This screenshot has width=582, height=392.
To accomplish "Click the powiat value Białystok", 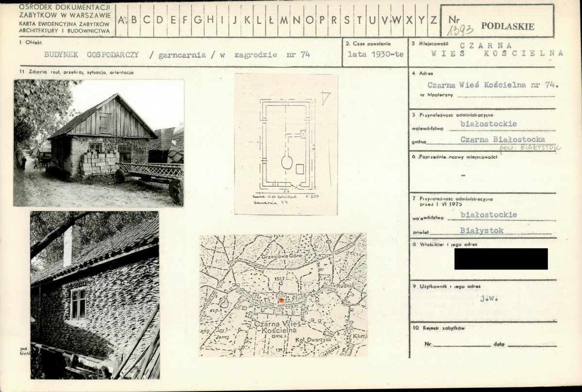I will click(482, 230).
